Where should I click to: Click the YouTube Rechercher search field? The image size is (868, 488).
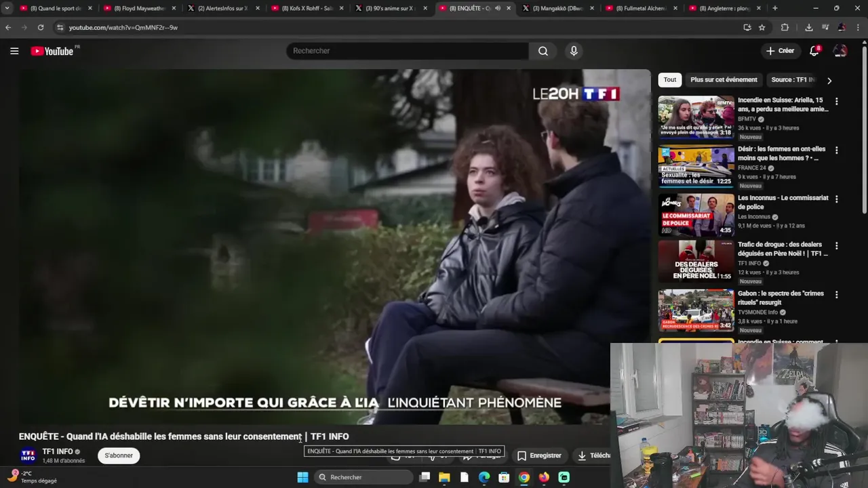tap(408, 51)
